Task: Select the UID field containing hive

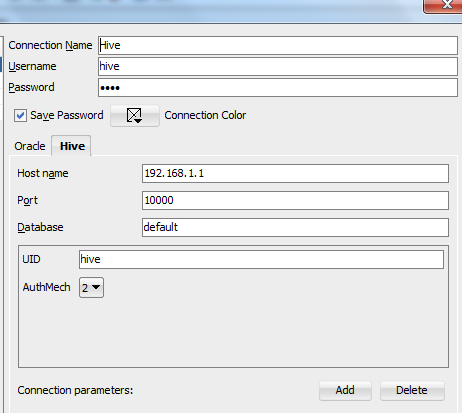Action: [261, 259]
